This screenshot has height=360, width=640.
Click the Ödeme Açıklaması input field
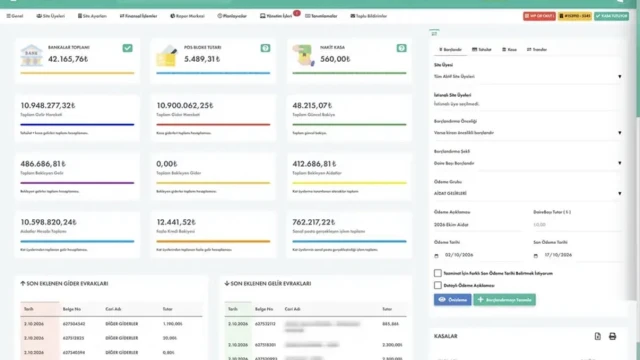[478, 224]
